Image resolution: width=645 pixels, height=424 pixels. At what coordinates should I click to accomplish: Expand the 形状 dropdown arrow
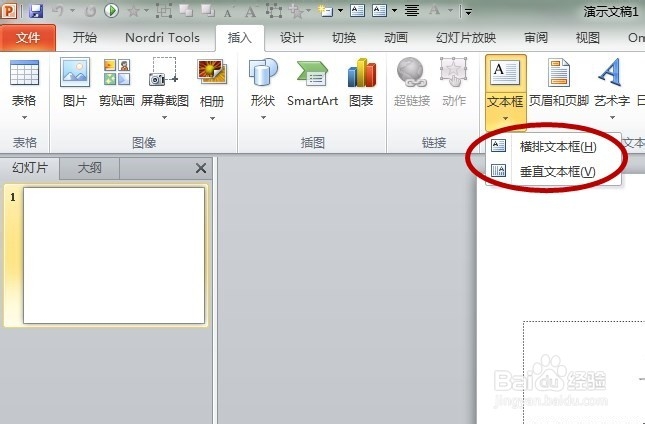[x=263, y=118]
